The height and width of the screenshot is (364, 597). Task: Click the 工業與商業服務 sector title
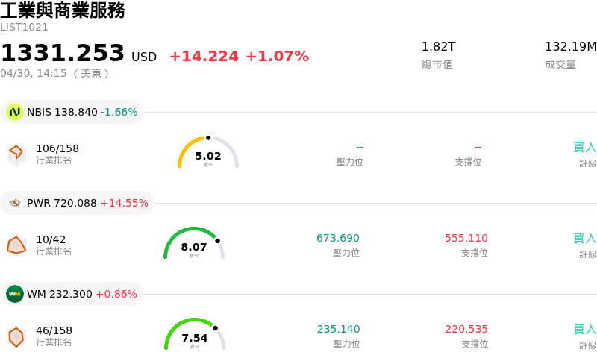tap(63, 10)
